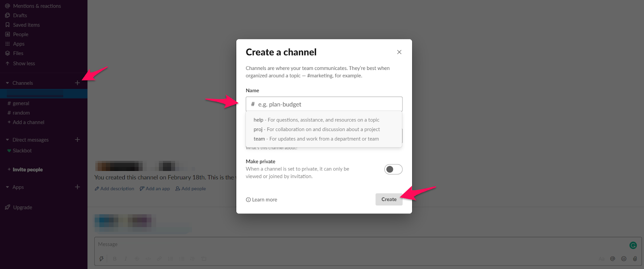Click the channel Name input field
This screenshot has width=644, height=269.
tap(324, 104)
